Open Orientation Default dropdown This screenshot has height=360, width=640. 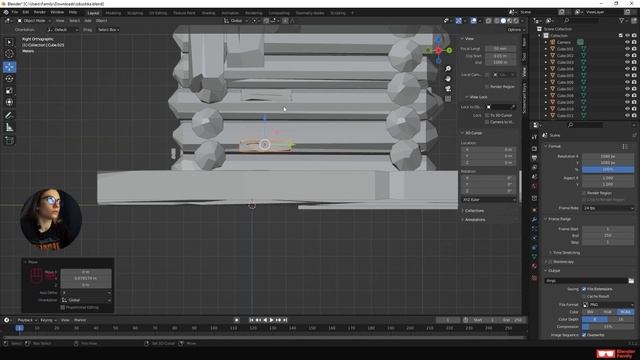tap(62, 30)
